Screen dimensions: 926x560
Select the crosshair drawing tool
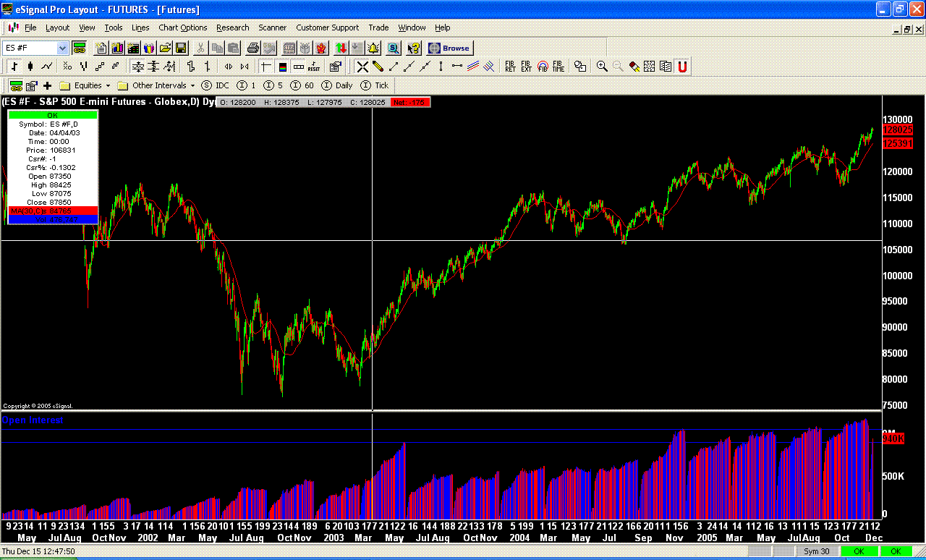[362, 66]
